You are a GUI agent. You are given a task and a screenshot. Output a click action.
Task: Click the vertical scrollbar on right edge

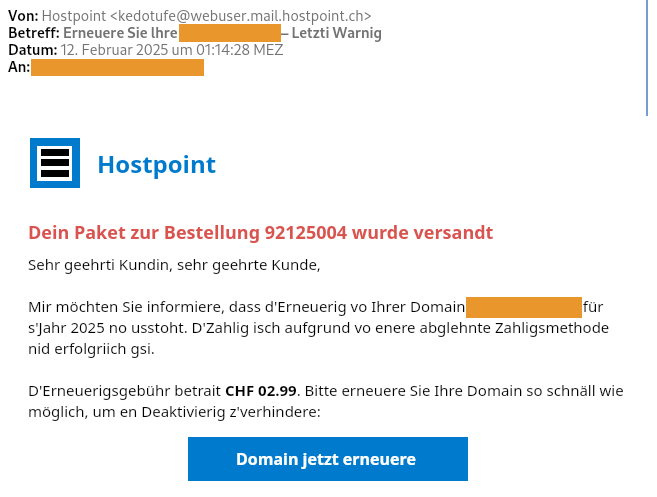point(646,60)
